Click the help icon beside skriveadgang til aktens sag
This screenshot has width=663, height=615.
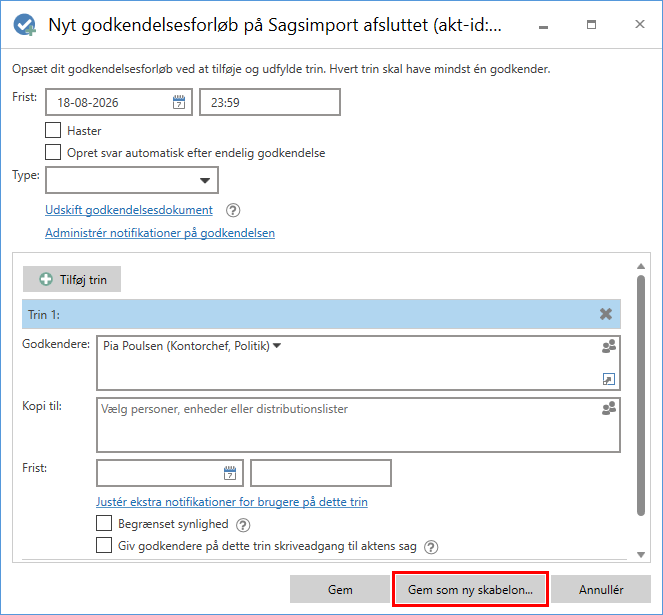pos(431,547)
